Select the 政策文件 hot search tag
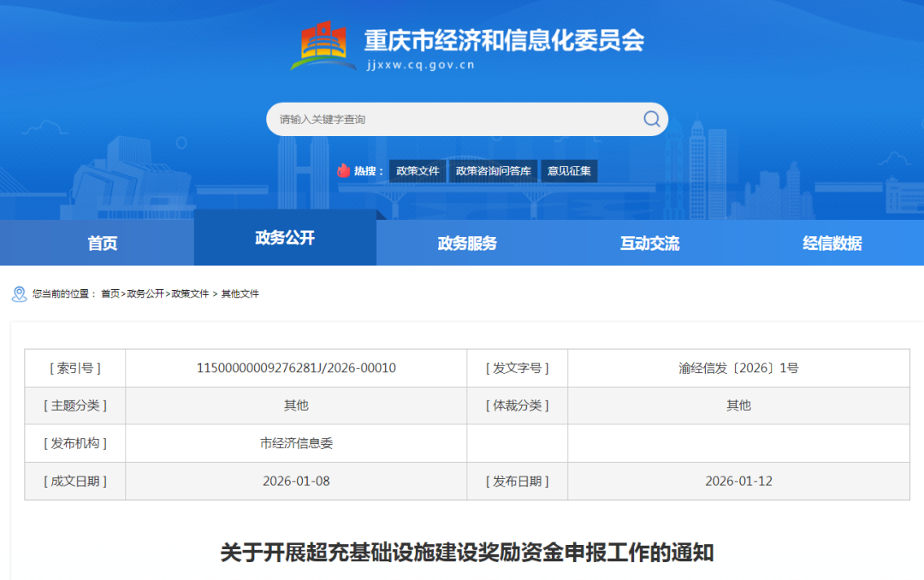 pos(418,171)
